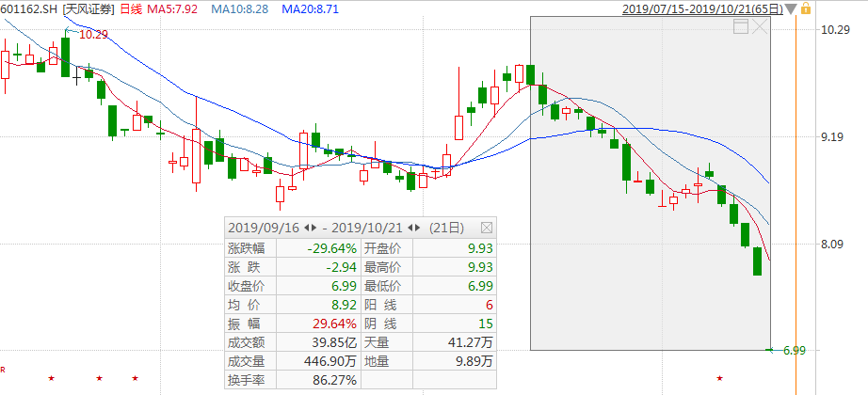Select the MA10:8.28 indicator label

click(x=240, y=8)
